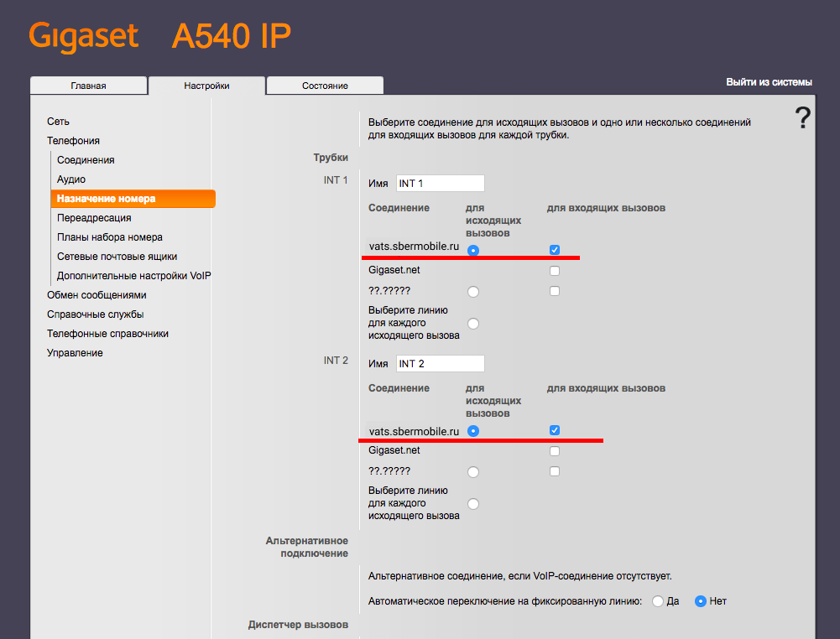The width and height of the screenshot is (840, 639).
Task: Open Переадресация settings page
Action: pyautogui.click(x=94, y=218)
